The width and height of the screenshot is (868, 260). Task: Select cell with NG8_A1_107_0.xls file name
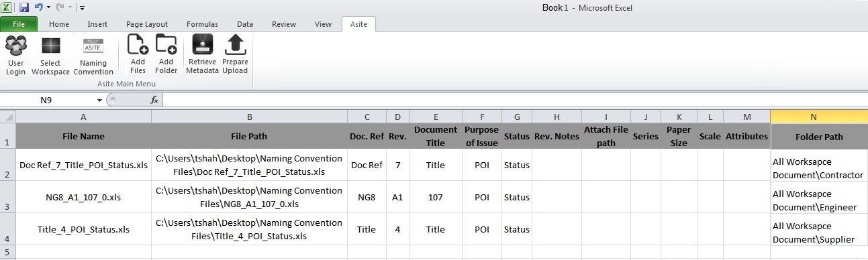(83, 197)
